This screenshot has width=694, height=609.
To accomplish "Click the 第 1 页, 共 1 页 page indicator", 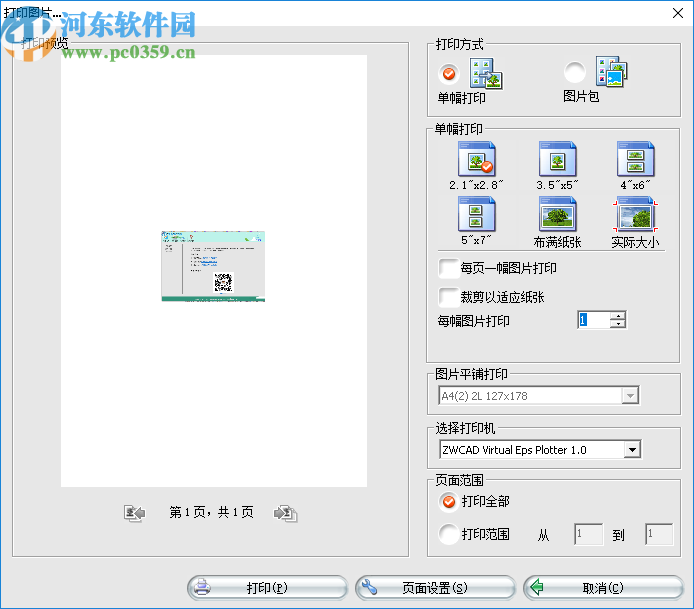I will (x=212, y=513).
